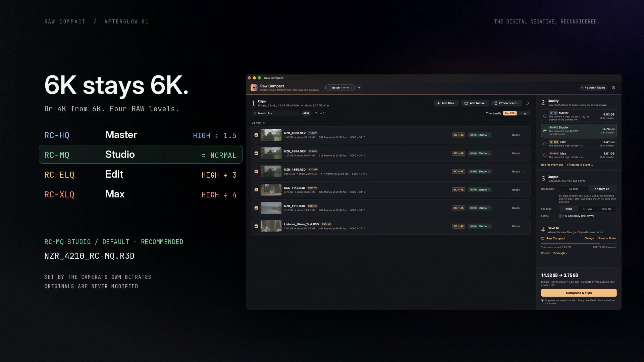Switch to the To do 6 filter tab
The height and width of the screenshot is (362, 644).
320,113
